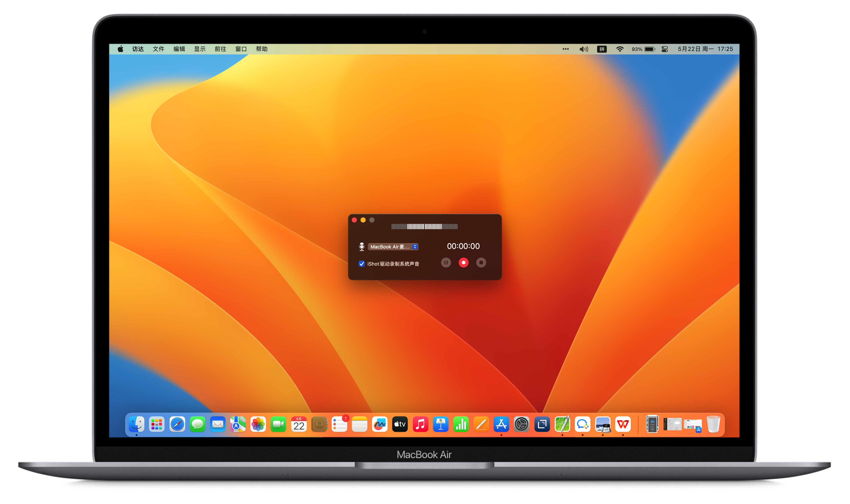Toggle iShot驱动录制系统声音 checkbox
The image size is (850, 504).
(362, 264)
